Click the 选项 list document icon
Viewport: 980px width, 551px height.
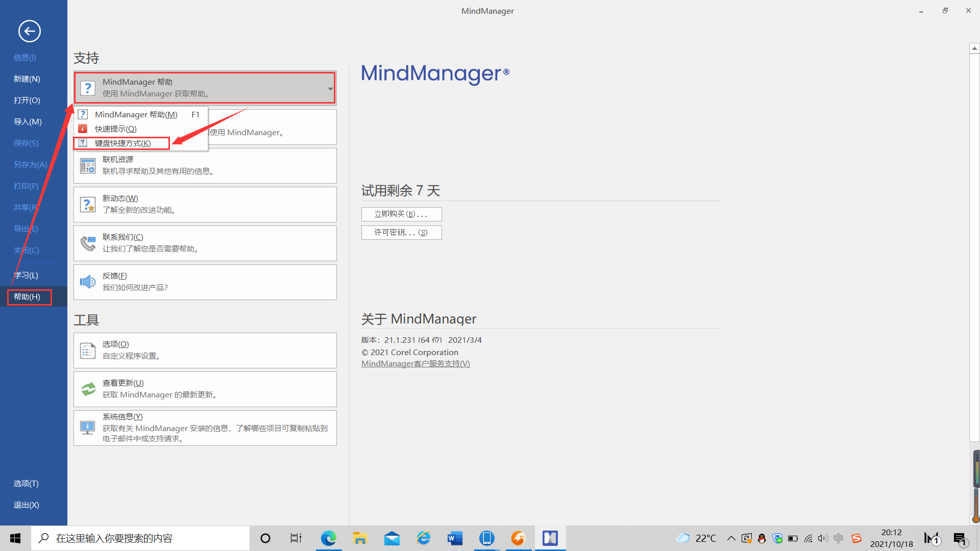point(88,350)
